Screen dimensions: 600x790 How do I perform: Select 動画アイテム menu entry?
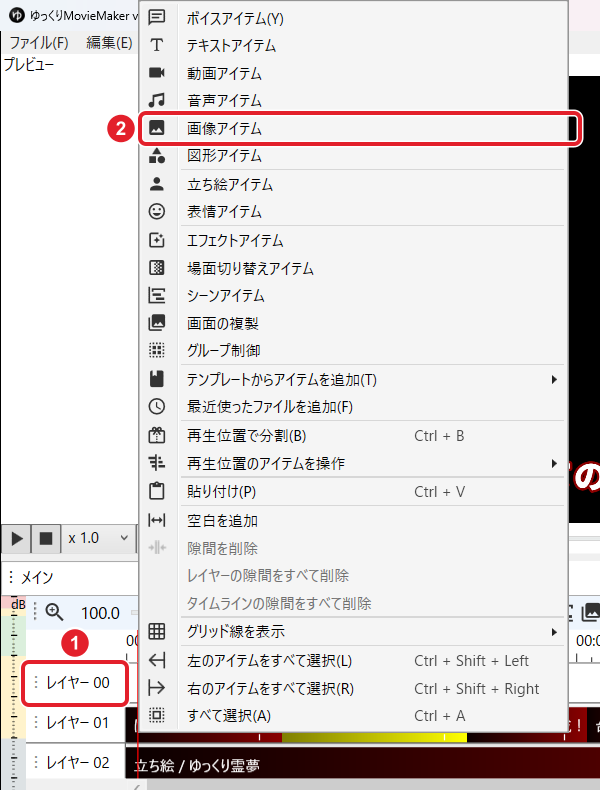pos(353,73)
